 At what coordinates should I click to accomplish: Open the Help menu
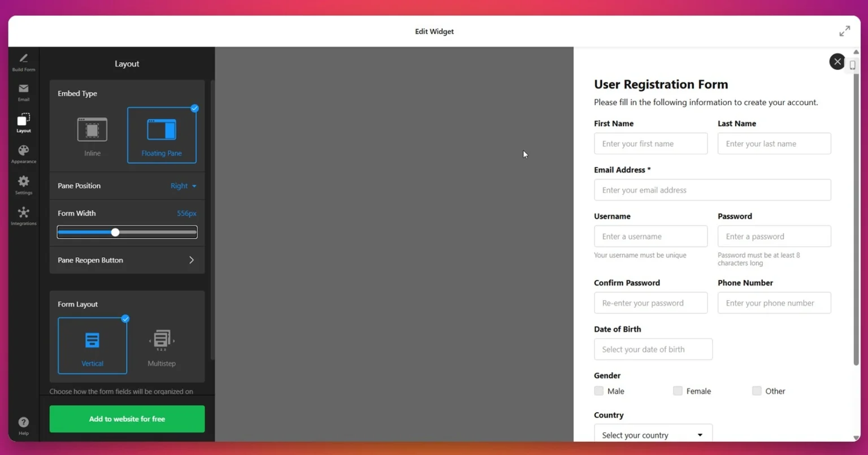tap(23, 425)
